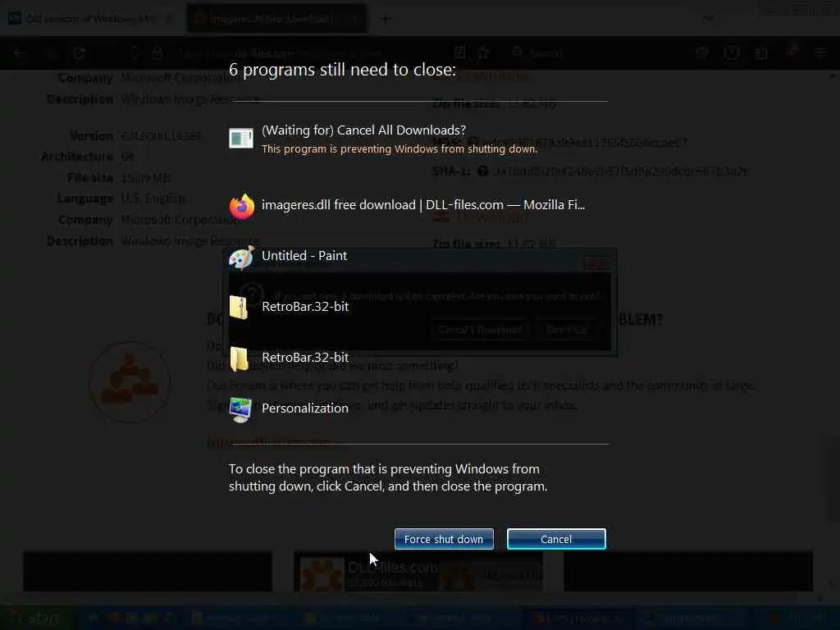Click the Firefox icon in the program list
840x630 pixels.
[x=242, y=206]
